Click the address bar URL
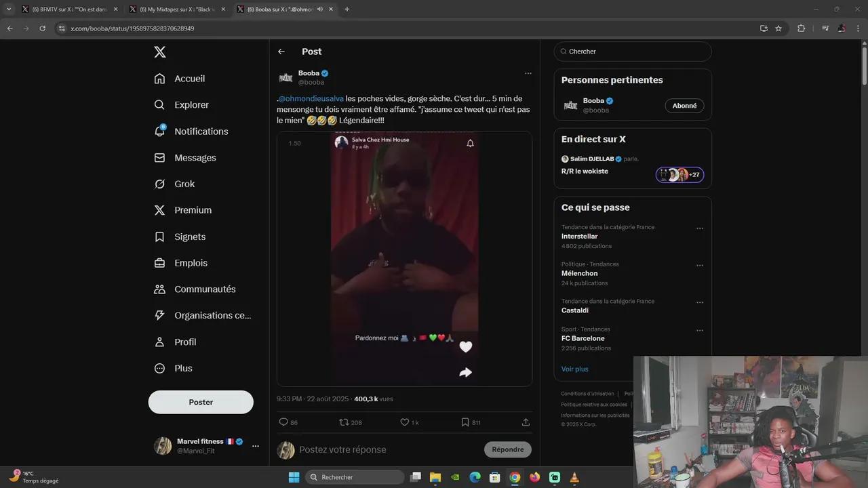The image size is (868, 488). tap(132, 28)
